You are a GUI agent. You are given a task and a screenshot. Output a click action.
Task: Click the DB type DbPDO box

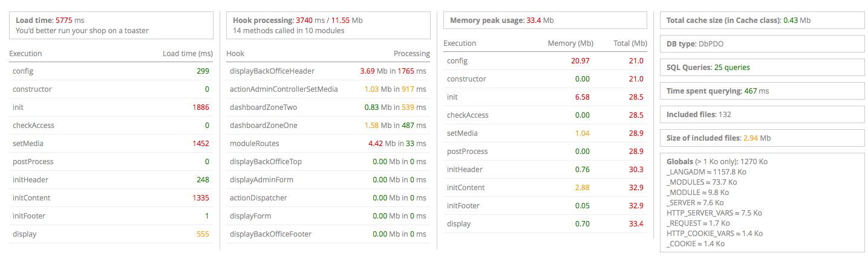[x=762, y=44]
